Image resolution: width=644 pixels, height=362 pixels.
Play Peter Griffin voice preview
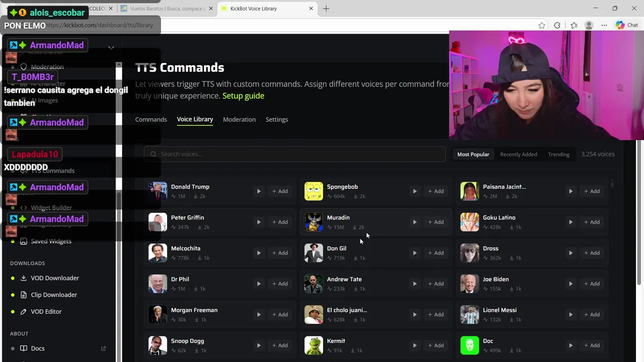(259, 222)
